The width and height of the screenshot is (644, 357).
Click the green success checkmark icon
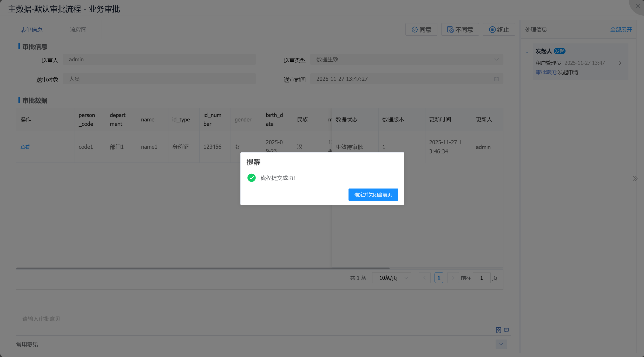click(251, 178)
